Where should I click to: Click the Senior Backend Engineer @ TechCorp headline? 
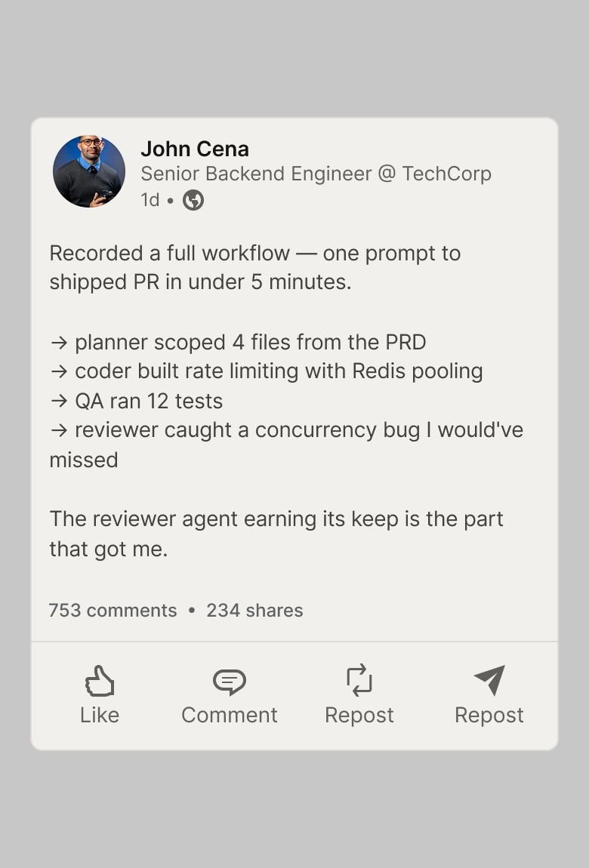(x=316, y=174)
